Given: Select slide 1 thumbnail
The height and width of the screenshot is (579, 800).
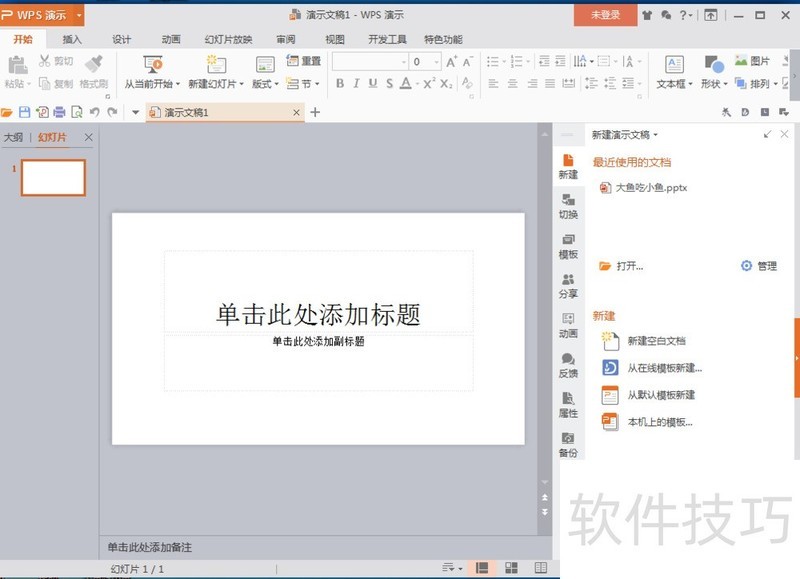Looking at the screenshot, I should 53,178.
